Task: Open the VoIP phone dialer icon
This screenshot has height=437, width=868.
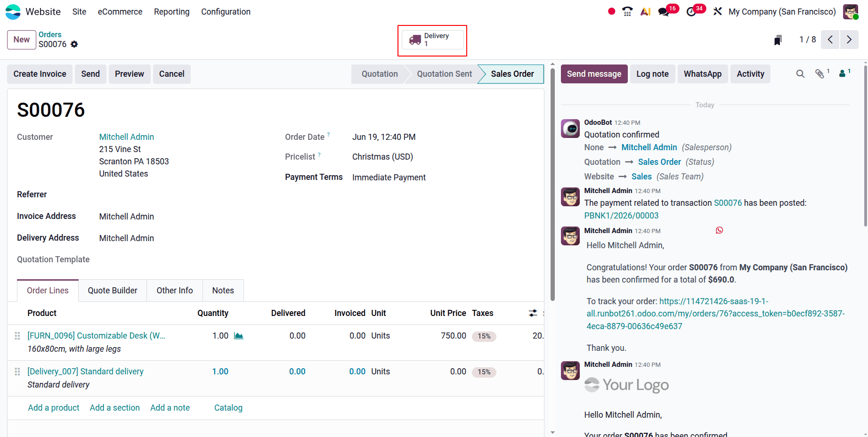Action: pos(627,11)
